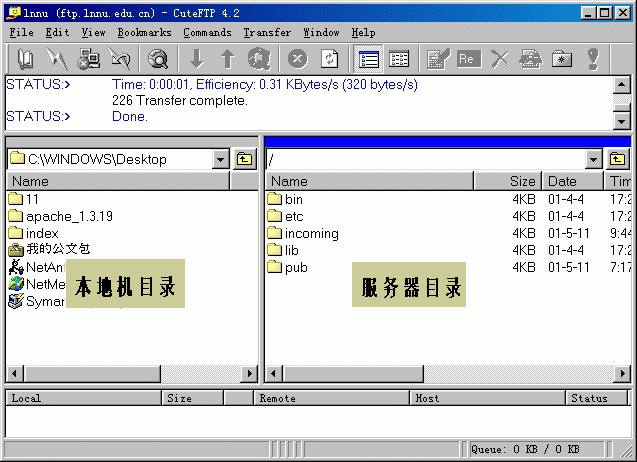Expand the local path dropdown
Screen dimensions: 637x462
tap(221, 159)
